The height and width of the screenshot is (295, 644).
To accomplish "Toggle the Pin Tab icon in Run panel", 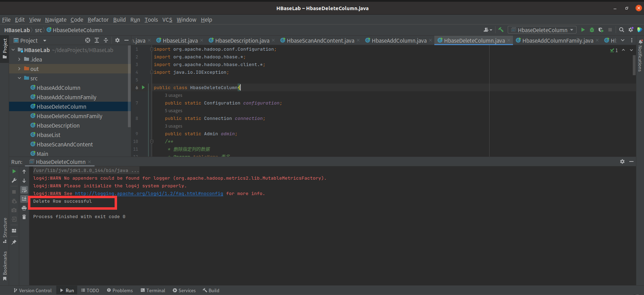I will tap(14, 242).
